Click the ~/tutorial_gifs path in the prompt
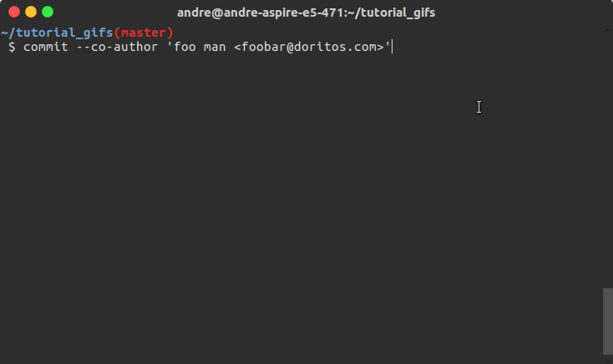613x364 pixels. pyautogui.click(x=57, y=33)
